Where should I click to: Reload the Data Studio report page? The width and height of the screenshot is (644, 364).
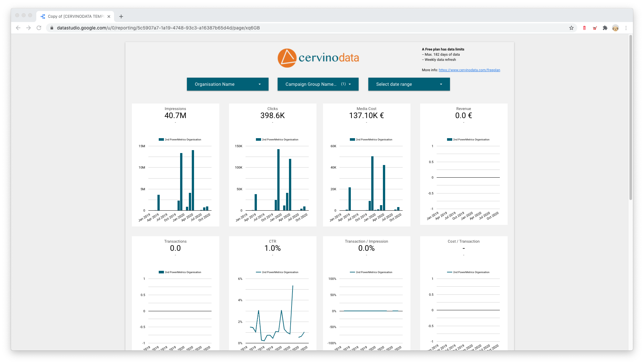pos(39,28)
